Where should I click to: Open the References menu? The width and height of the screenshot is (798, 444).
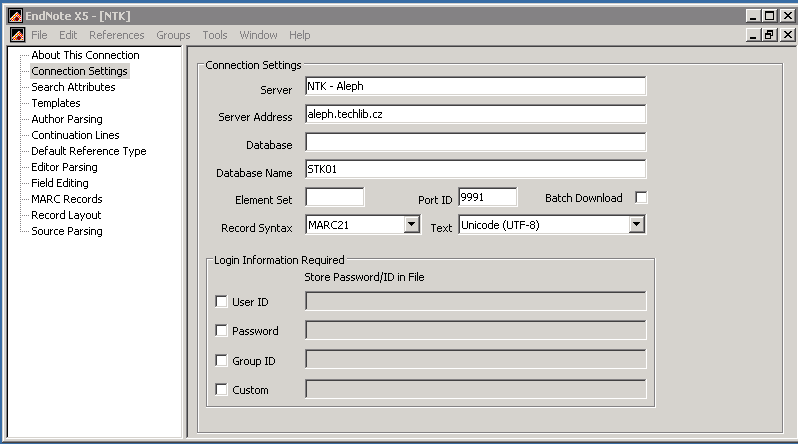pyautogui.click(x=117, y=35)
